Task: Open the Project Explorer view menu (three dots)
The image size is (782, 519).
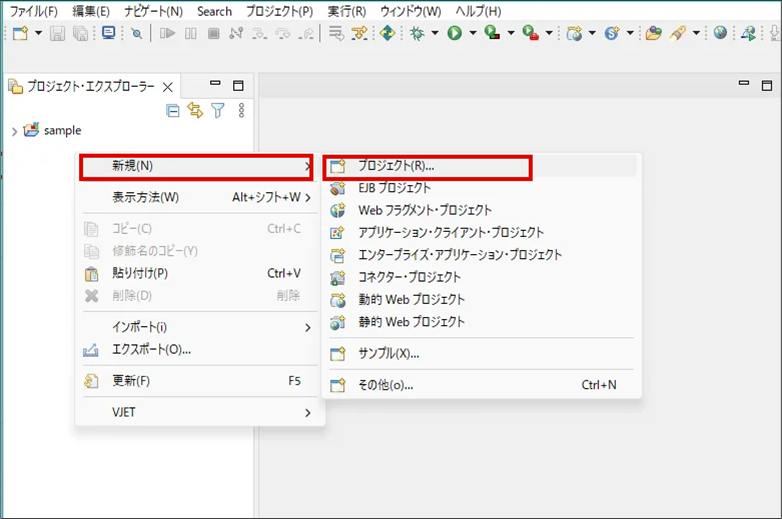Action: (x=241, y=111)
